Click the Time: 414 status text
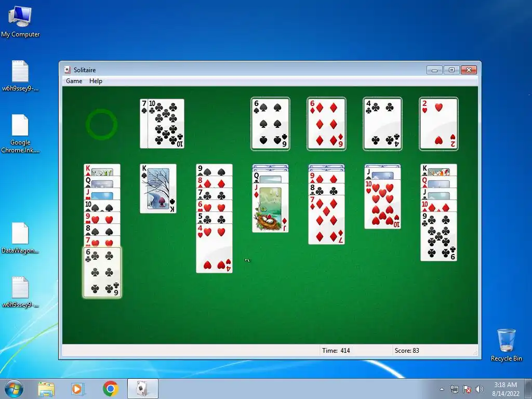This screenshot has height=399, width=532. click(x=336, y=351)
